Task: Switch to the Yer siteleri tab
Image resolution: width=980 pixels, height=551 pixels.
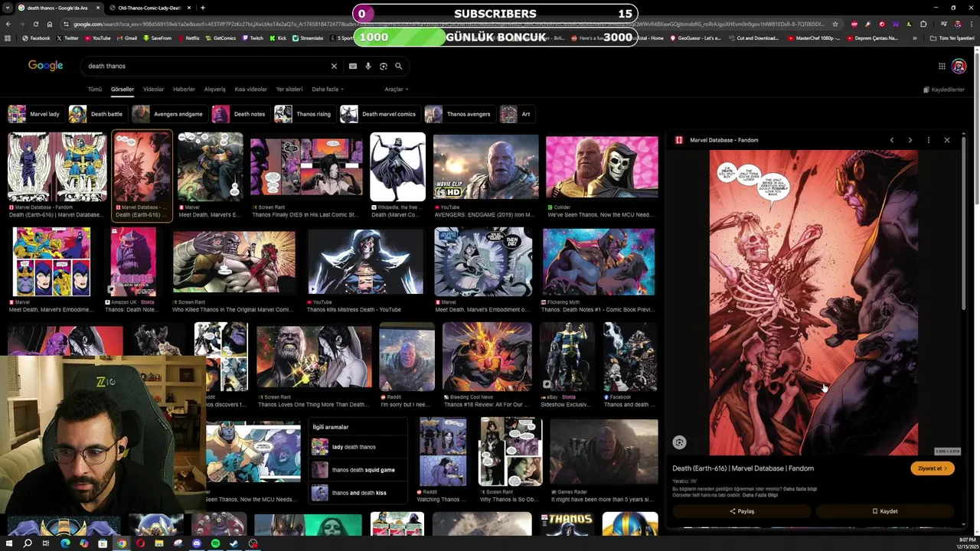Action: (289, 89)
